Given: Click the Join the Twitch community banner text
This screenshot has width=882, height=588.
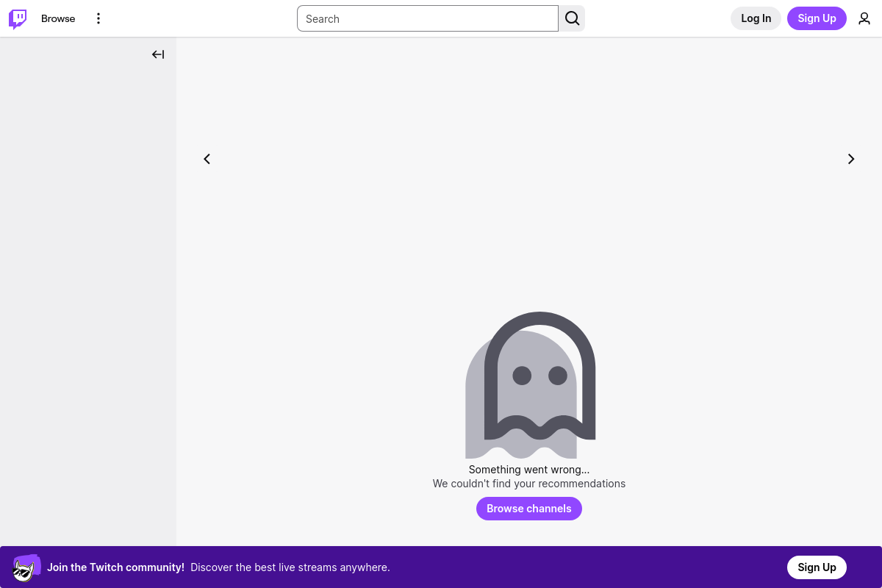Looking at the screenshot, I should coord(115,567).
